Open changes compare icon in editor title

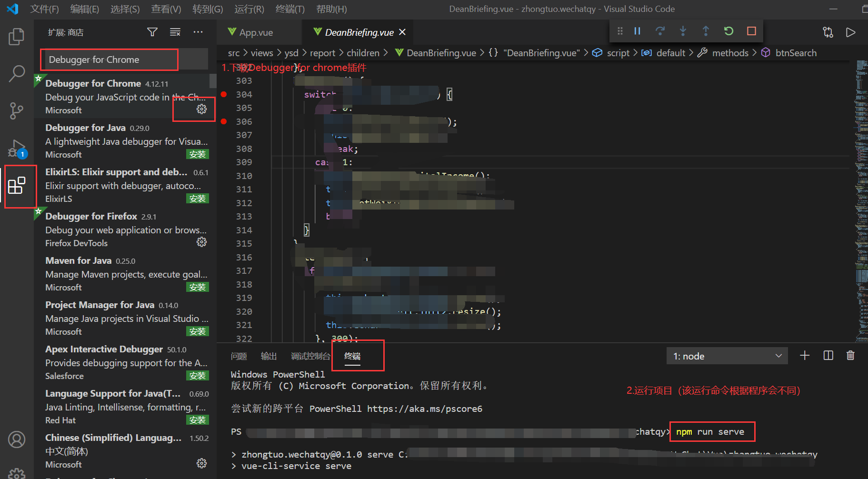coord(828,32)
